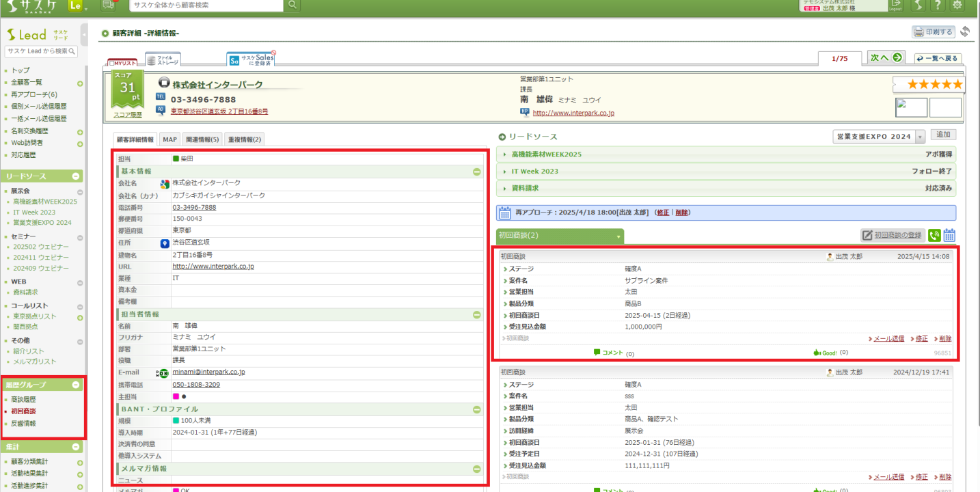Open the スコア履歴 link
Screen dimensions: 980x492
(x=128, y=115)
